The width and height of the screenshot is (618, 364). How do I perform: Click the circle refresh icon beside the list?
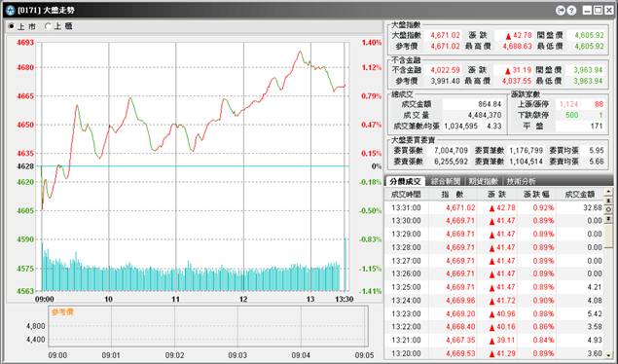click(608, 209)
